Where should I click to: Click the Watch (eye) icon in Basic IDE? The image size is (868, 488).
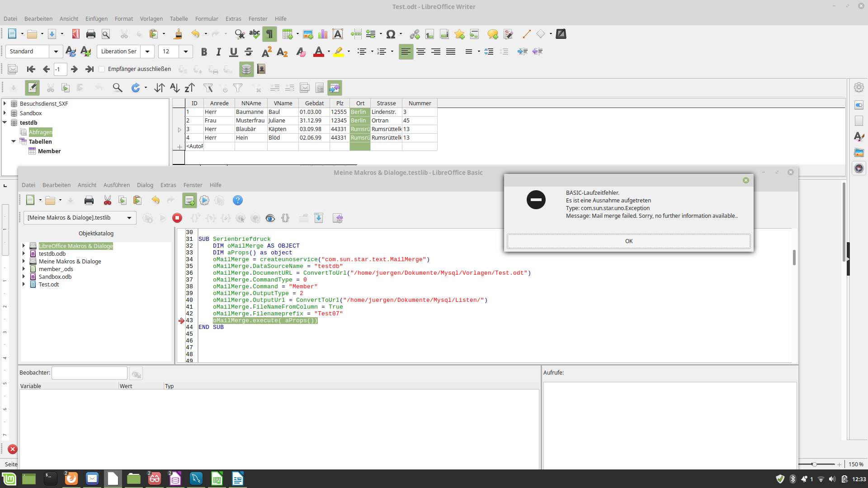tap(270, 218)
